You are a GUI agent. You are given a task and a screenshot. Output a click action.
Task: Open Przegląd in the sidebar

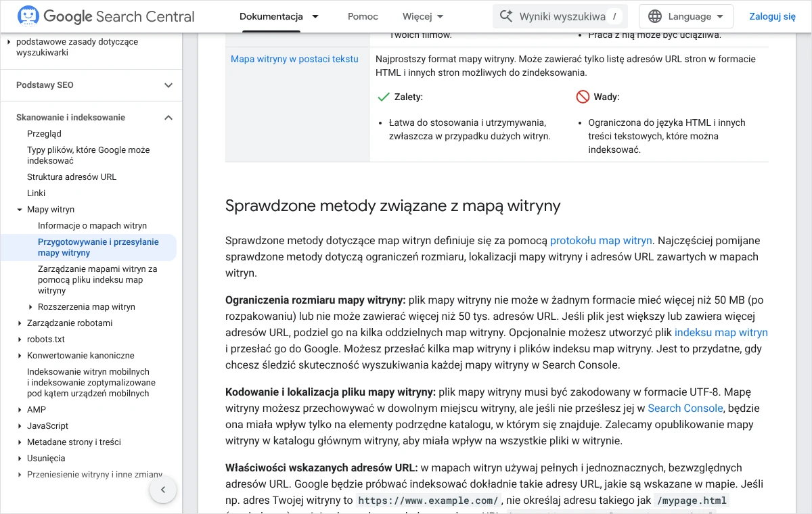pyautogui.click(x=44, y=134)
